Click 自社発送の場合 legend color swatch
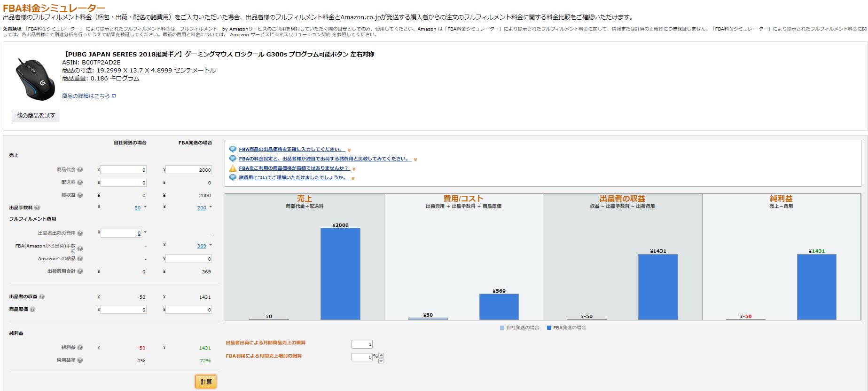Image resolution: width=868 pixels, height=391 pixels. pyautogui.click(x=502, y=327)
